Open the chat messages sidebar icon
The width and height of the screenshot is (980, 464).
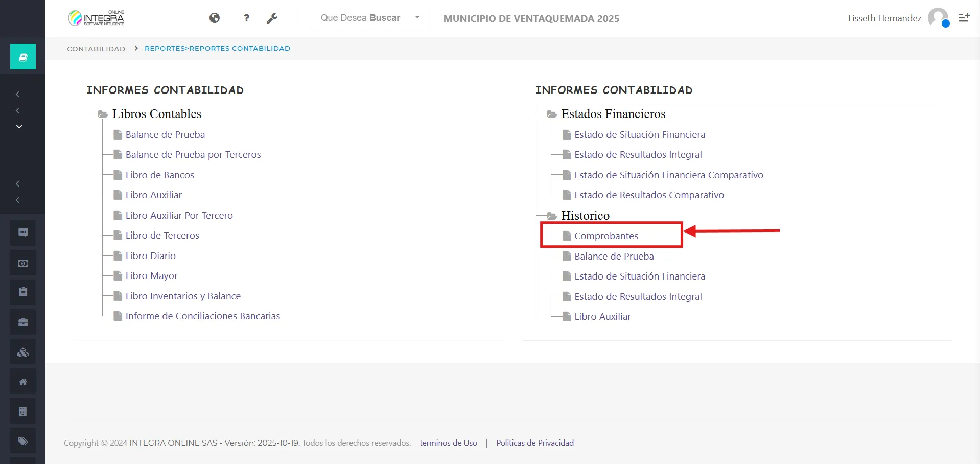[x=22, y=233]
